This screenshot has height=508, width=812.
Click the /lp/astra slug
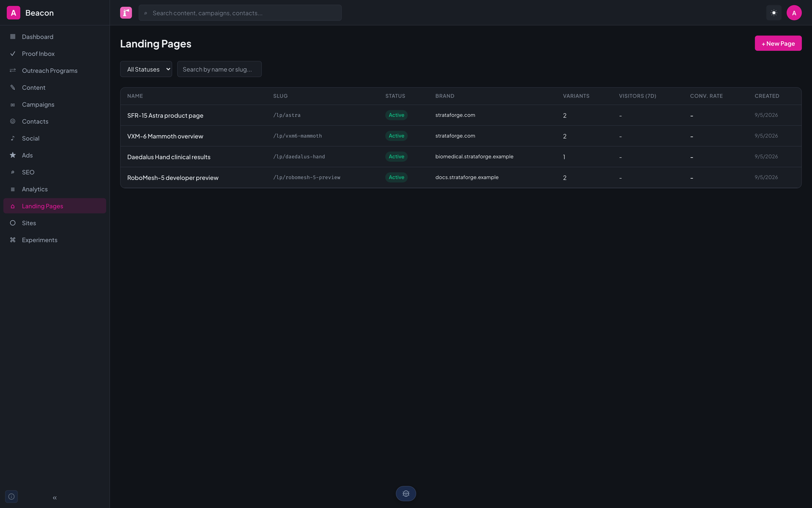pos(287,115)
